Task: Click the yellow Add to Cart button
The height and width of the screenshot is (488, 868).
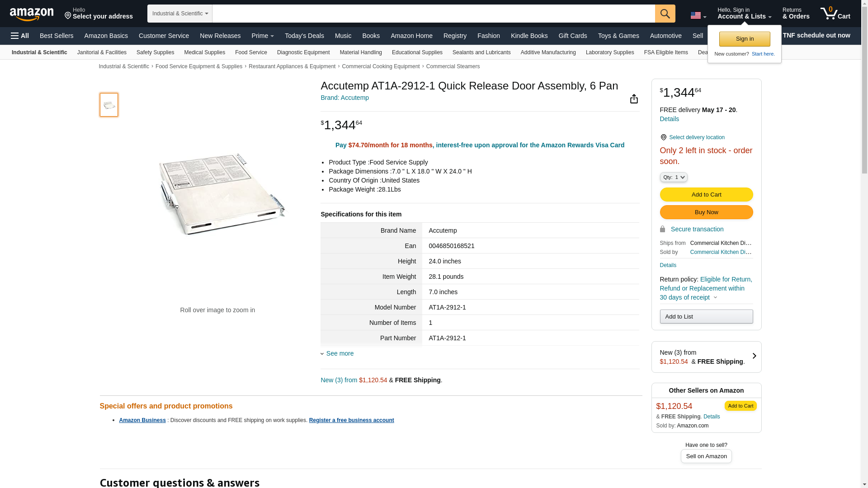Action: click(x=706, y=194)
